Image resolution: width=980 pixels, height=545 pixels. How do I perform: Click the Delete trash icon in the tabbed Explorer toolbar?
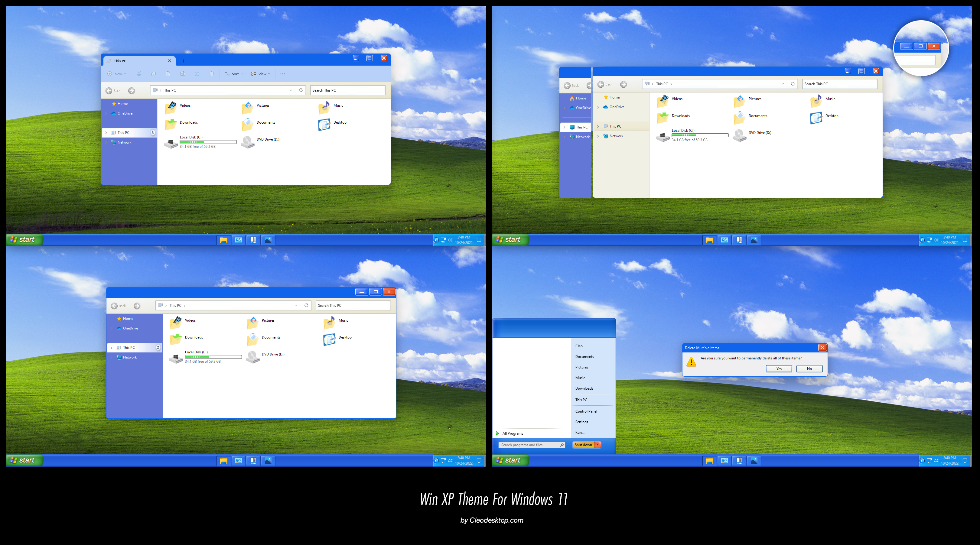pos(212,74)
